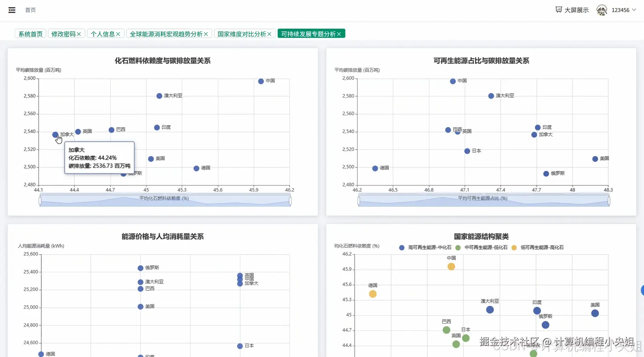This screenshot has height=357, width=644.
Task: Click 美国 point in 可再生能源占比 chart
Action: [595, 159]
